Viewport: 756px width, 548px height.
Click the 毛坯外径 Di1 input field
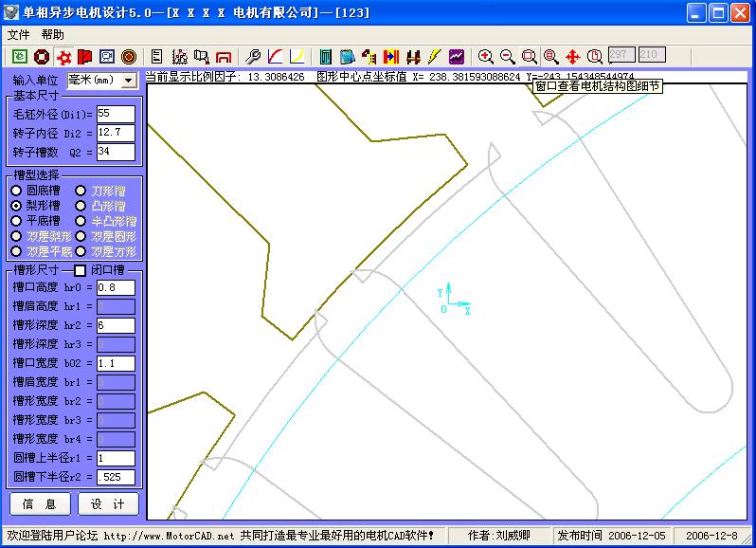pos(116,114)
